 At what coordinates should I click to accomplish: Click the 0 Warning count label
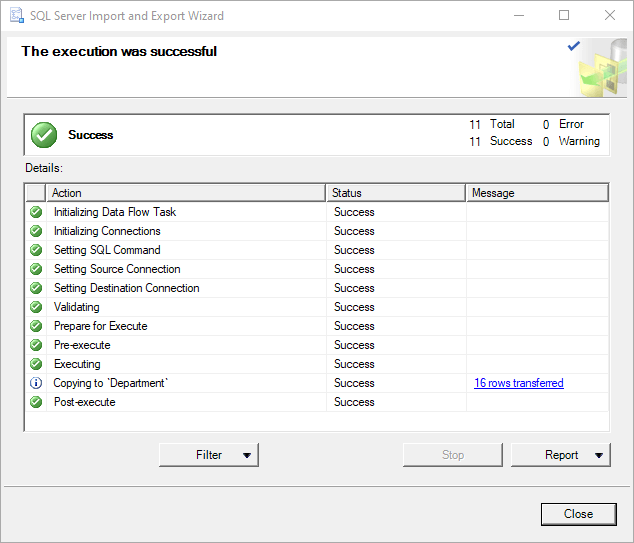(x=571, y=142)
